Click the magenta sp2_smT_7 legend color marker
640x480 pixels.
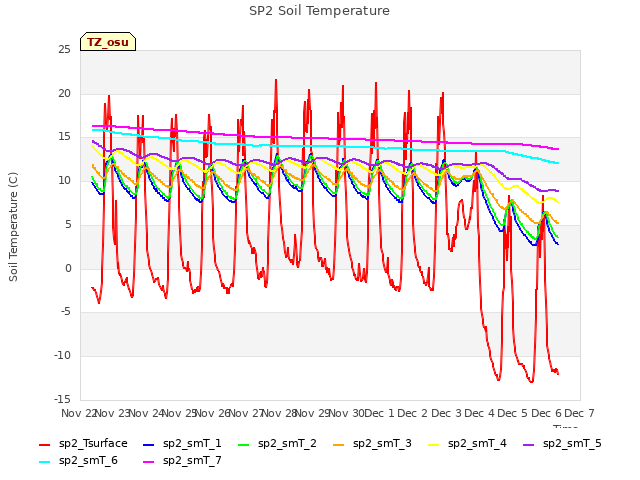[x=149, y=462]
